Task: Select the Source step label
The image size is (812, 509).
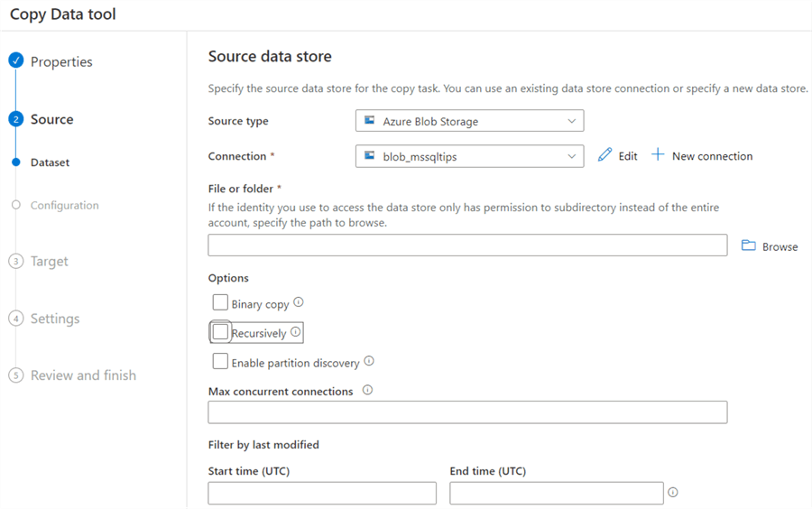Action: tap(51, 119)
